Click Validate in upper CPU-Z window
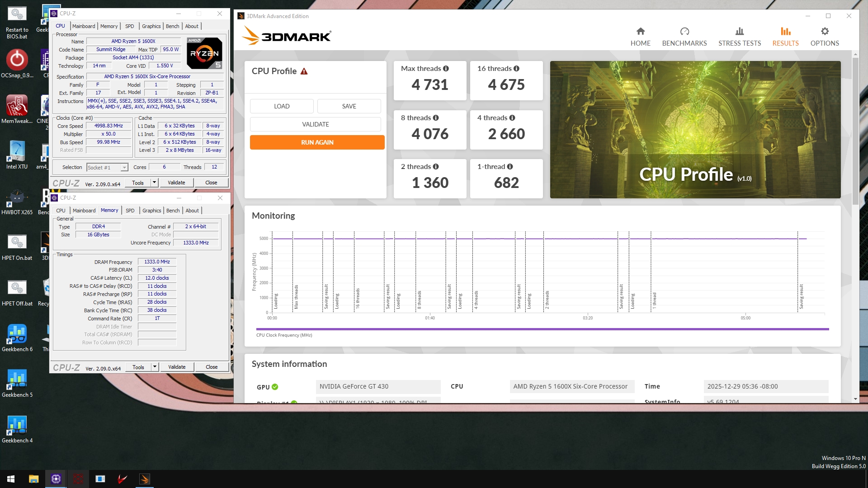 pyautogui.click(x=176, y=183)
